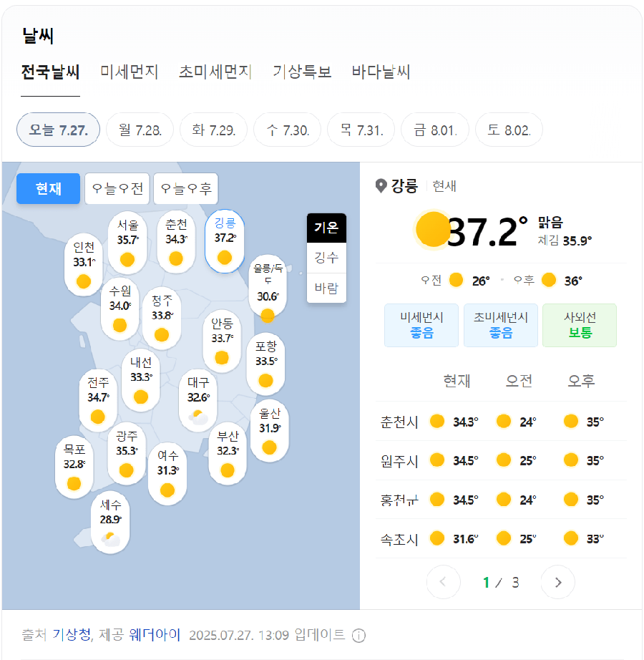
Task: Click the info icon beside update time
Action: click(358, 635)
